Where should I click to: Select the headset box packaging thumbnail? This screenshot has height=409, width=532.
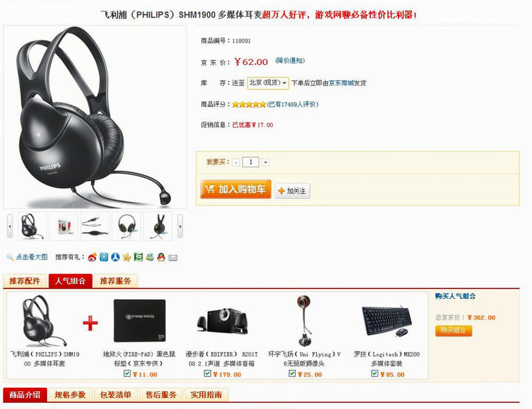[64, 226]
